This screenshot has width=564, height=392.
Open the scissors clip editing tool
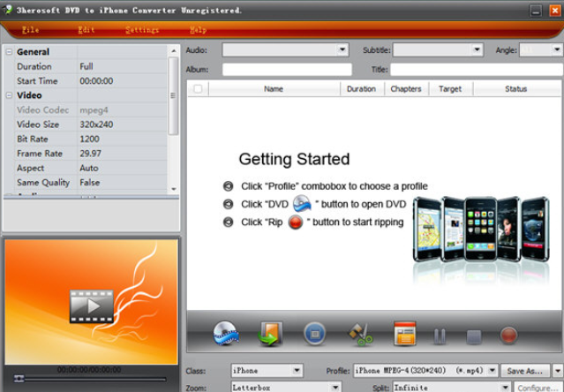click(x=360, y=335)
